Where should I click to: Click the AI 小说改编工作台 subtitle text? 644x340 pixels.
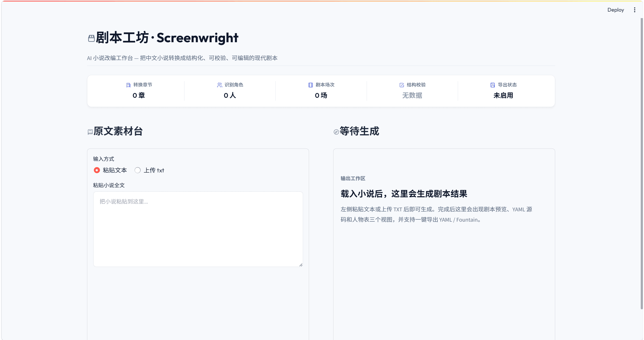tap(182, 58)
